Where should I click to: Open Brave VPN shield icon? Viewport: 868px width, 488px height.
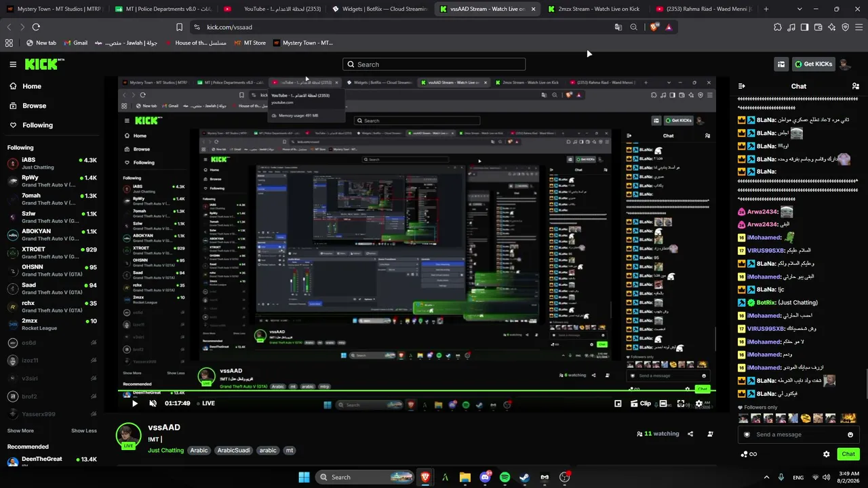pos(846,27)
